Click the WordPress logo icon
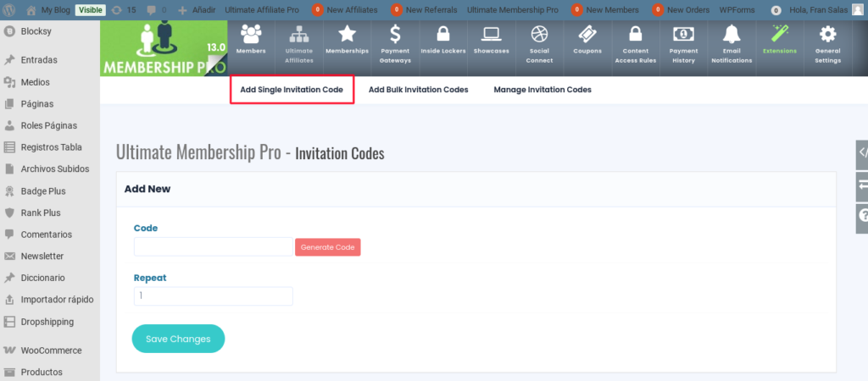Screen dimensions: 868x381 coord(9,10)
